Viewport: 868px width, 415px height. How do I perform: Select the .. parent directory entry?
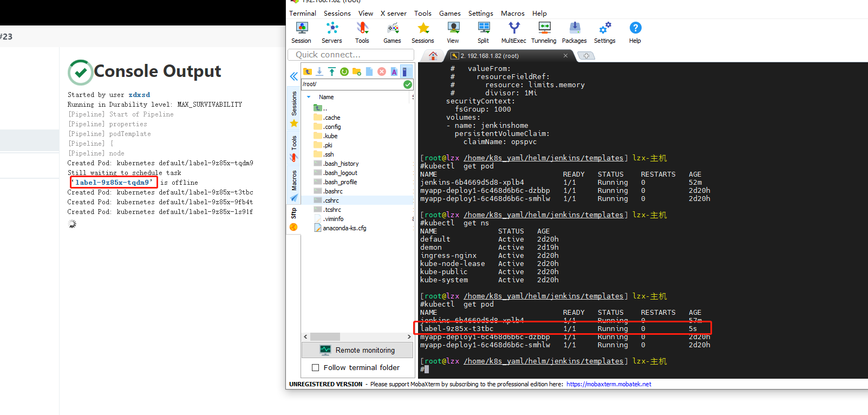321,108
